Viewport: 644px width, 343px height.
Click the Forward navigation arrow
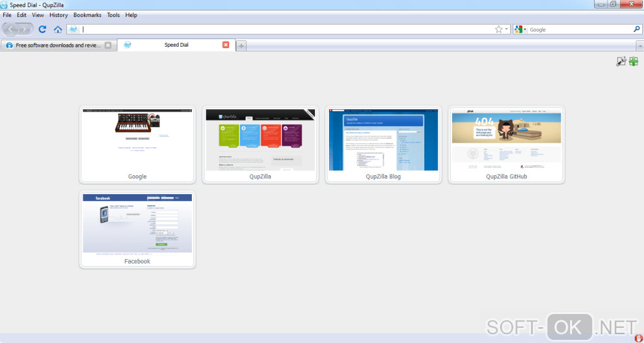(25, 30)
